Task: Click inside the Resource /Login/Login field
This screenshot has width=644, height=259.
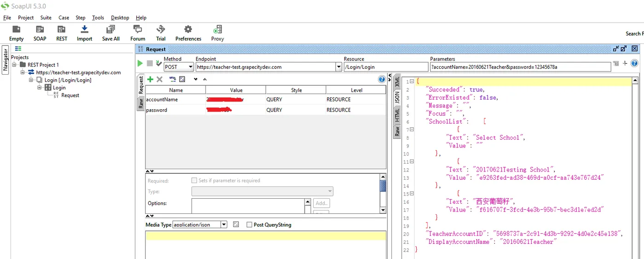Action: pos(386,67)
